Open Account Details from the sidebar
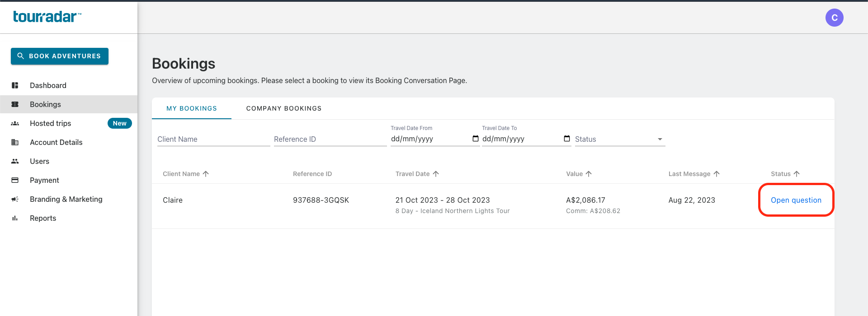The image size is (868, 316). (69, 142)
